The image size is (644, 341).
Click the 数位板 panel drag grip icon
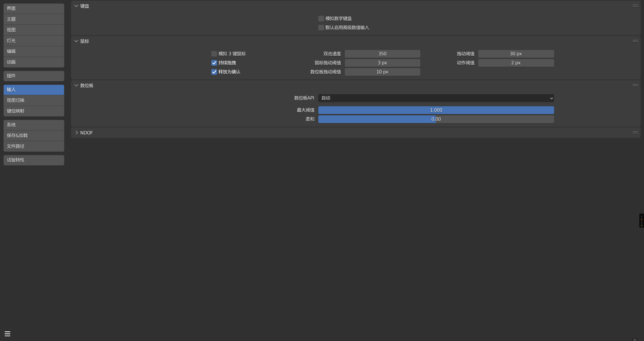point(635,85)
